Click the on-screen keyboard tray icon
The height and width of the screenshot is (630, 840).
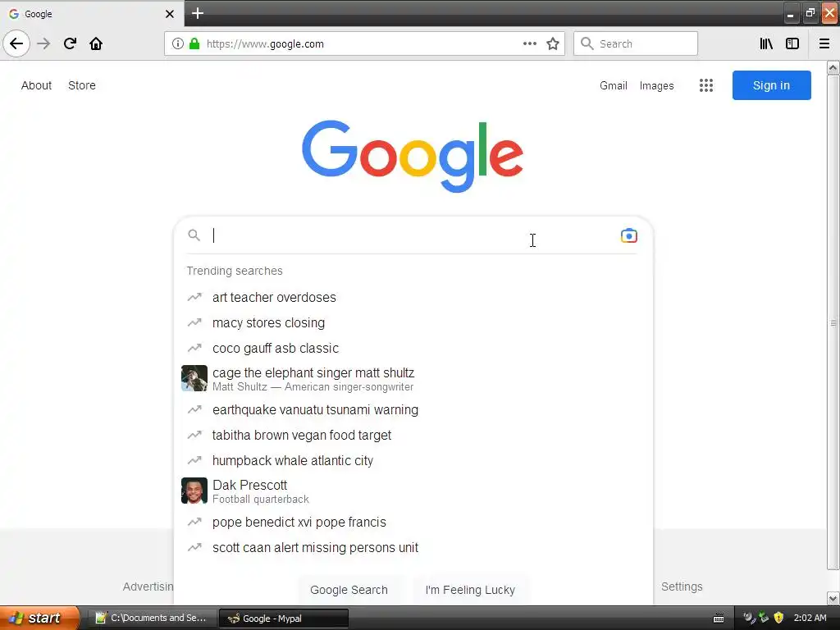tap(719, 619)
